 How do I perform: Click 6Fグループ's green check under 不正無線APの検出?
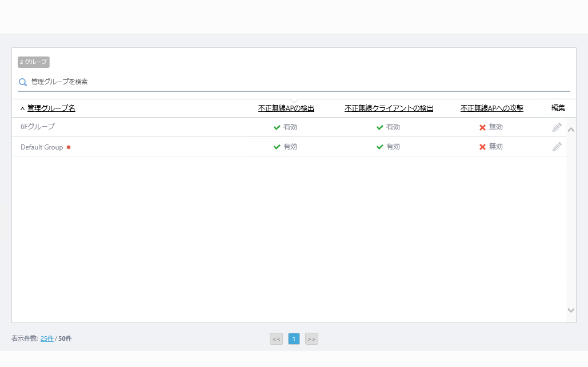click(277, 127)
